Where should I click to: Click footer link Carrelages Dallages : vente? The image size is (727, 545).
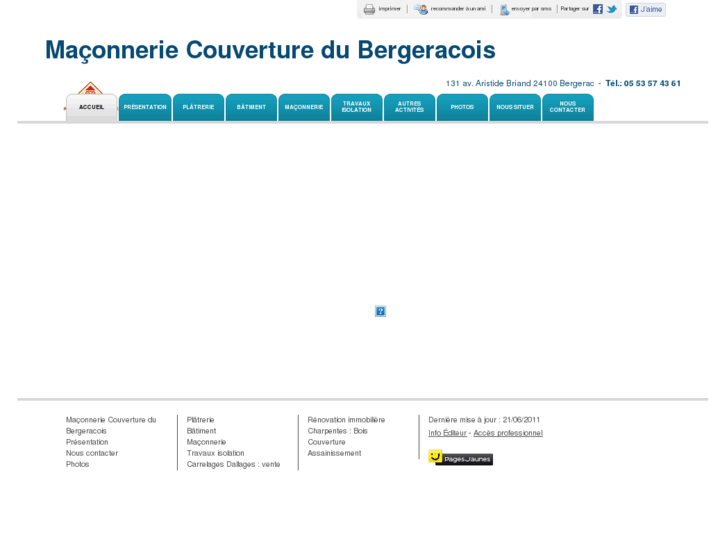tap(233, 464)
